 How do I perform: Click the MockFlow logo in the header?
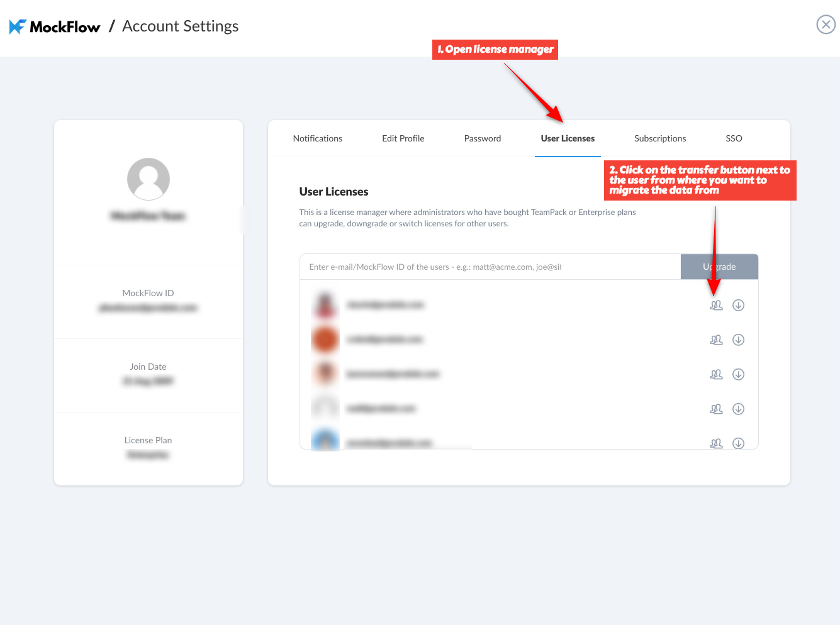coord(55,26)
